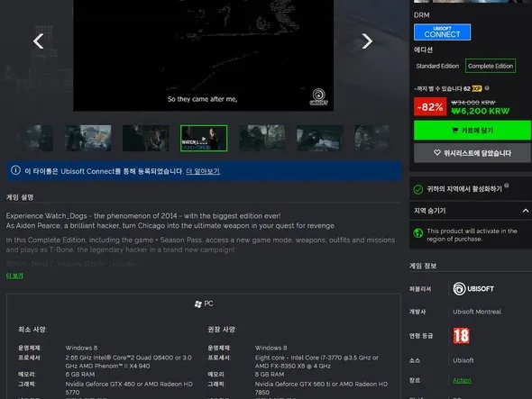Viewport: 532px width, 399px height.
Task: Choose the Standard Edition option
Action: (x=437, y=66)
